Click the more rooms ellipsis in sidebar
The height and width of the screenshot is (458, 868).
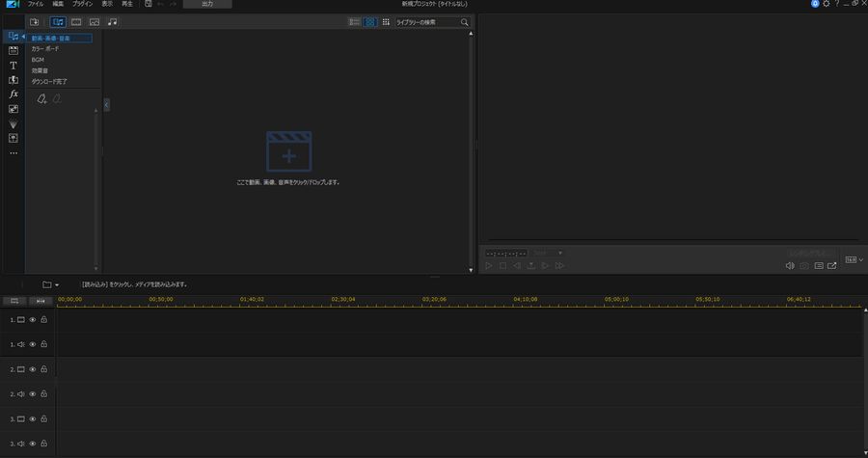click(x=14, y=152)
